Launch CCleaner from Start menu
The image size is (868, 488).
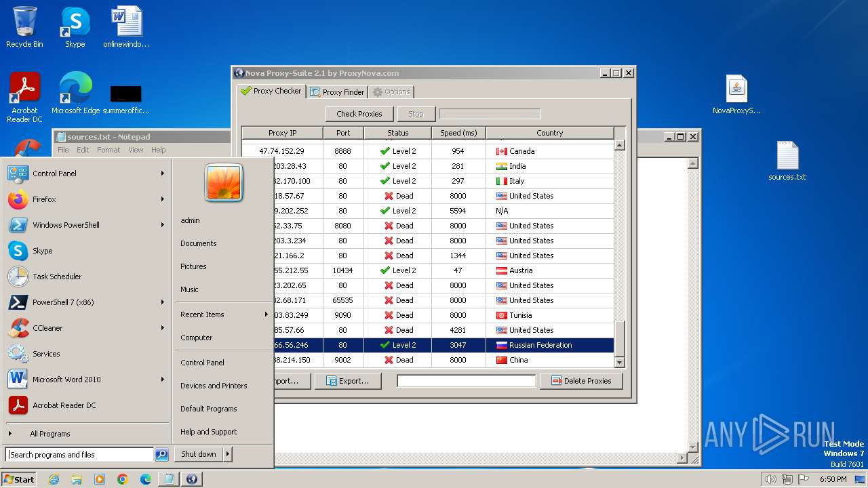click(86, 328)
